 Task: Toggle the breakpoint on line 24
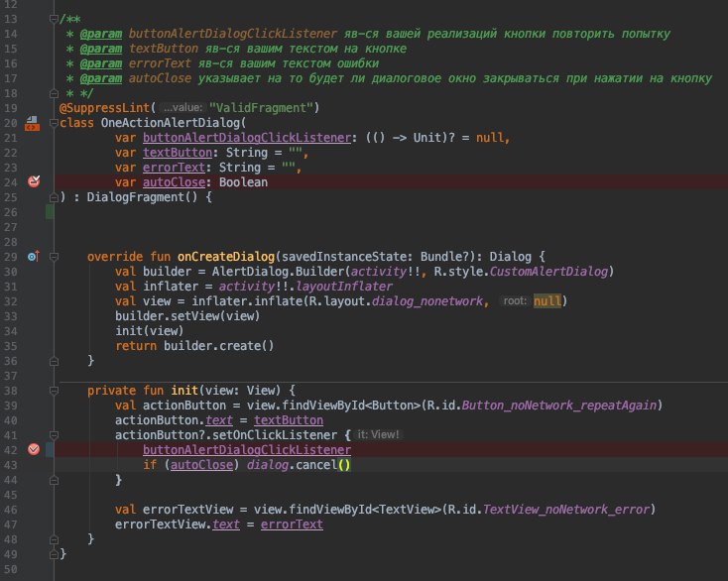coord(34,181)
